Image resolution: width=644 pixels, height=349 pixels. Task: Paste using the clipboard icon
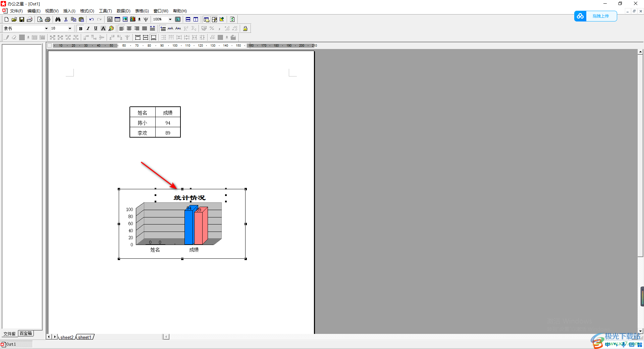tap(81, 19)
